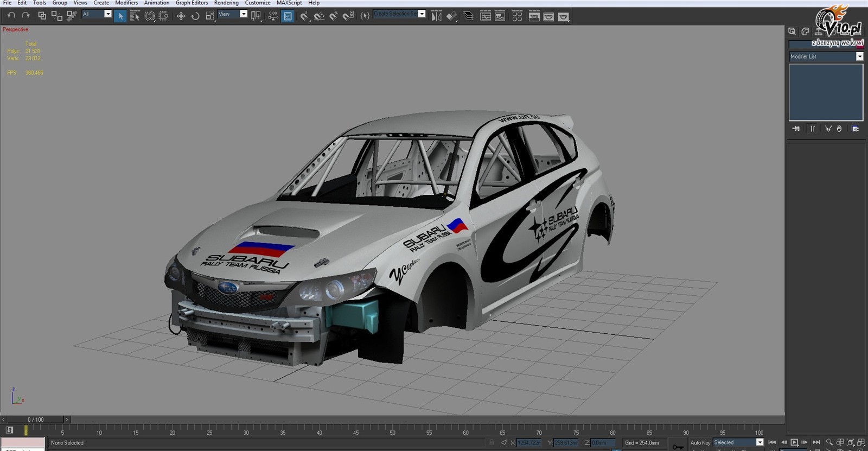Image resolution: width=868 pixels, height=451 pixels.
Task: Click the Select and Manipulate icon
Action: (273, 16)
